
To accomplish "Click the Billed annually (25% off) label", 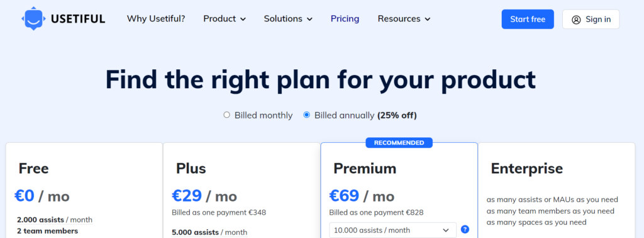I will click(365, 115).
